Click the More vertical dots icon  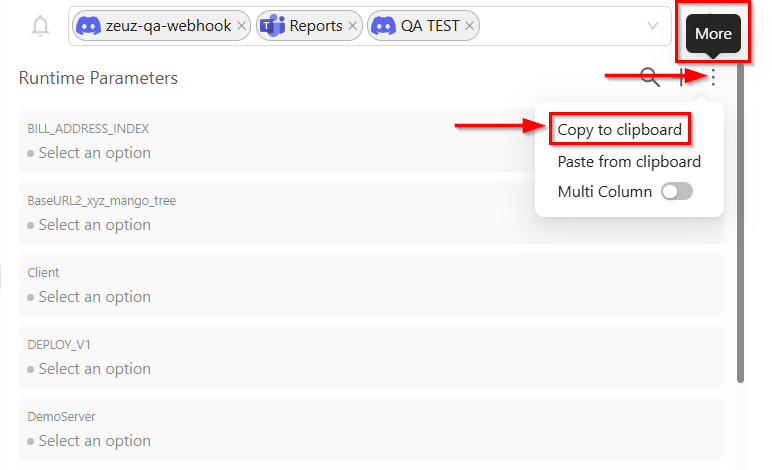pyautogui.click(x=713, y=78)
